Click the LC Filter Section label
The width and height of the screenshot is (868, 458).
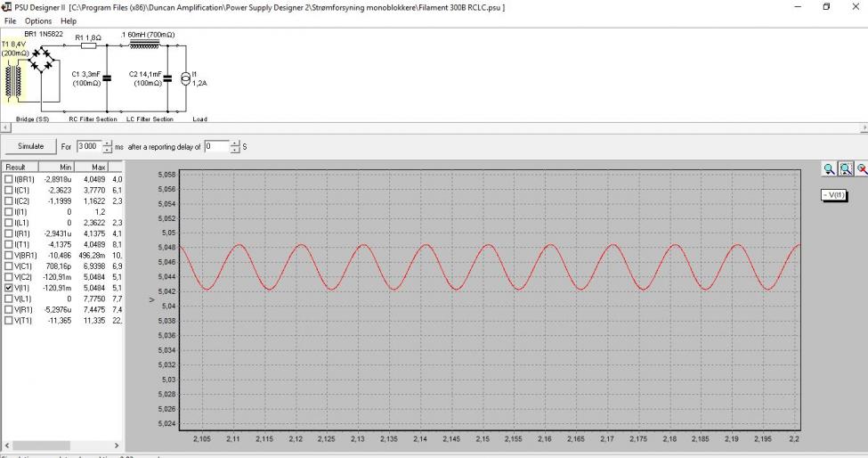(x=150, y=119)
